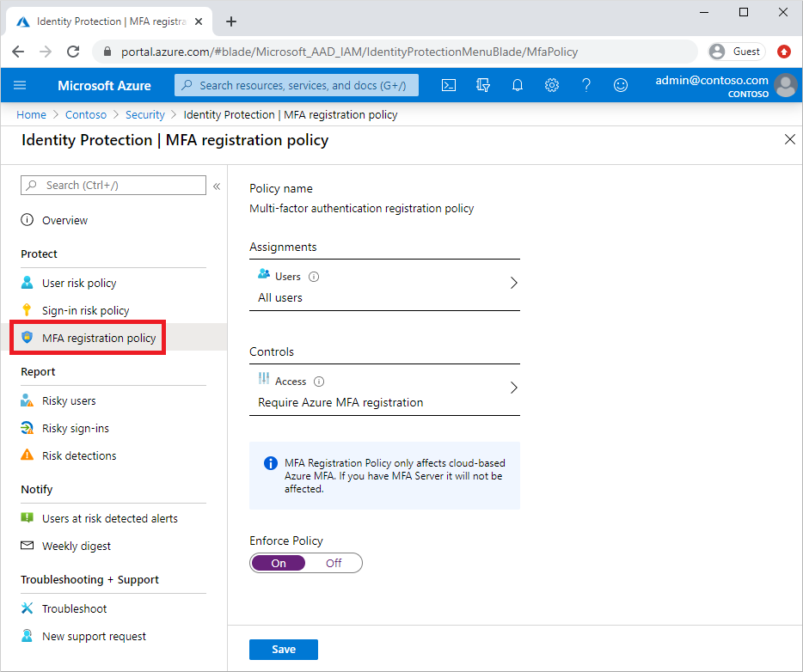
Task: Click Require Azure MFA registration text
Action: pos(340,403)
